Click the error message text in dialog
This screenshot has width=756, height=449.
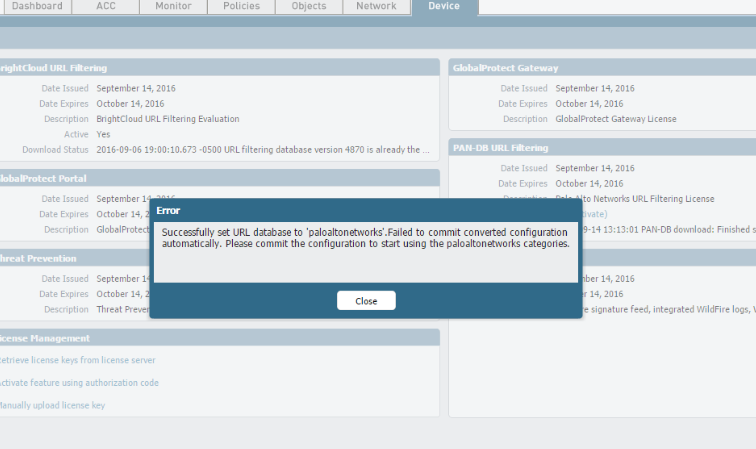[x=365, y=238]
